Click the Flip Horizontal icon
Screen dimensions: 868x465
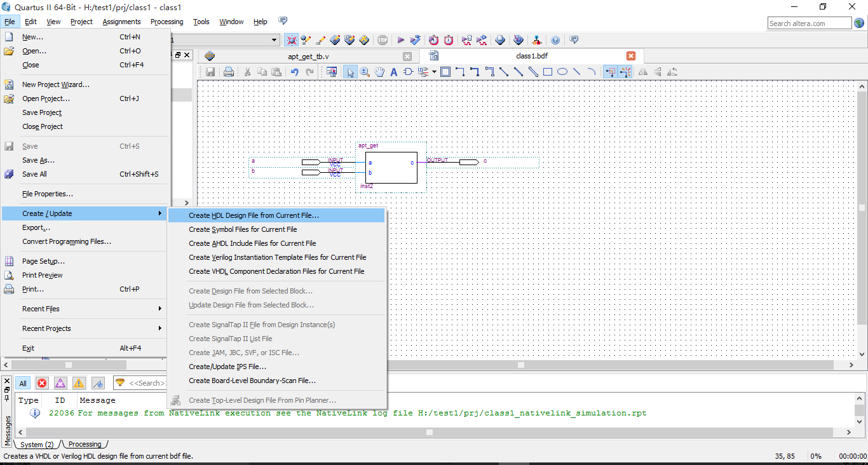[x=643, y=72]
